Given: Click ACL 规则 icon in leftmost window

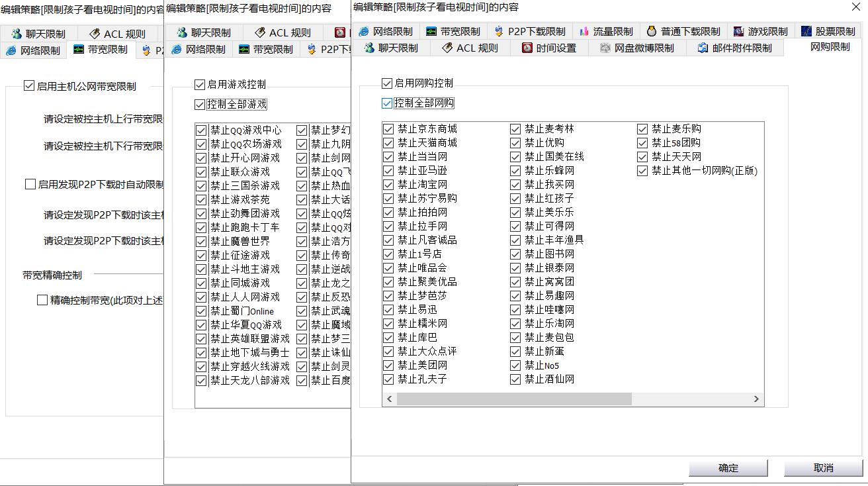Looking at the screenshot, I should 95,34.
